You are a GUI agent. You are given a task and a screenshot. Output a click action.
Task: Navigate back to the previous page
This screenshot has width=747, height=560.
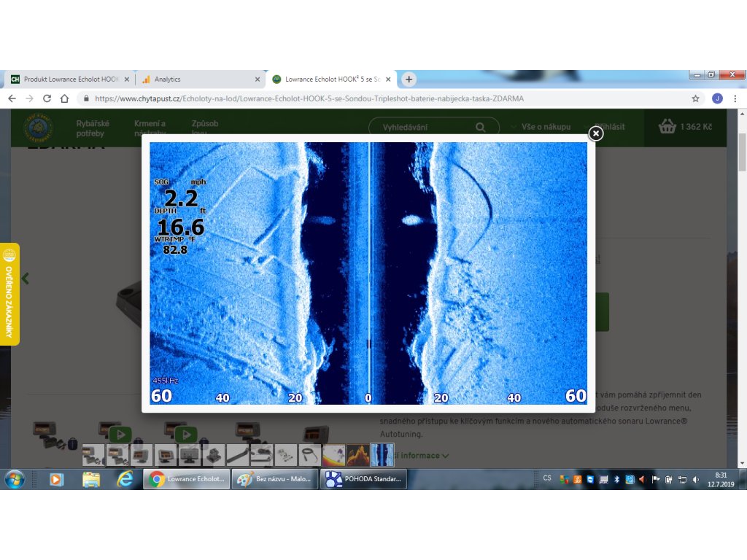[12, 98]
